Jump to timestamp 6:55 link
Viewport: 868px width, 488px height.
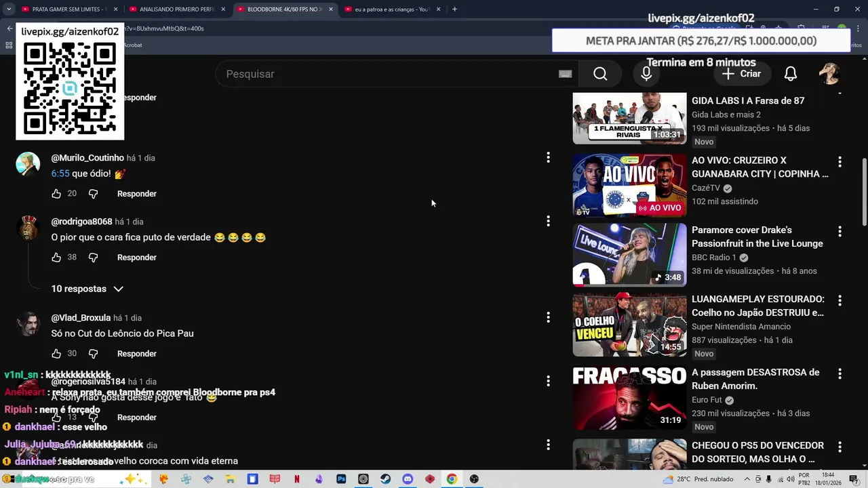(x=60, y=174)
